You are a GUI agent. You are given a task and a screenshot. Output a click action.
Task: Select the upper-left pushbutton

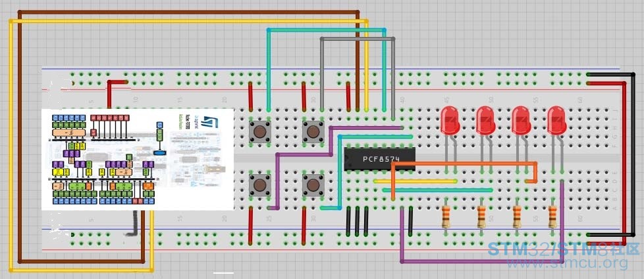(x=259, y=132)
